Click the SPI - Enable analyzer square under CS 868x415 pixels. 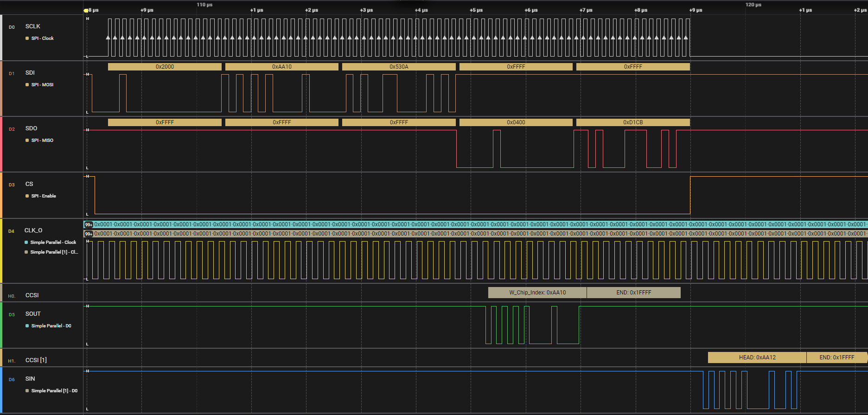pos(27,196)
